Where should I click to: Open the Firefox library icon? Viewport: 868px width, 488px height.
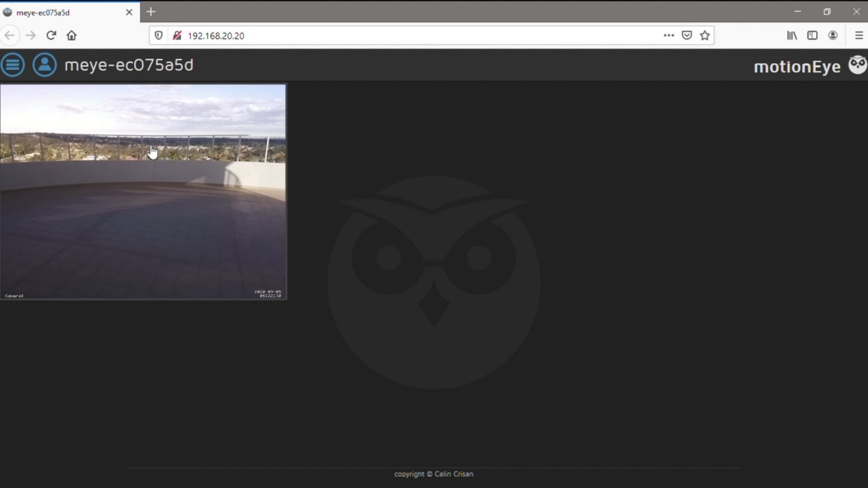tap(791, 35)
